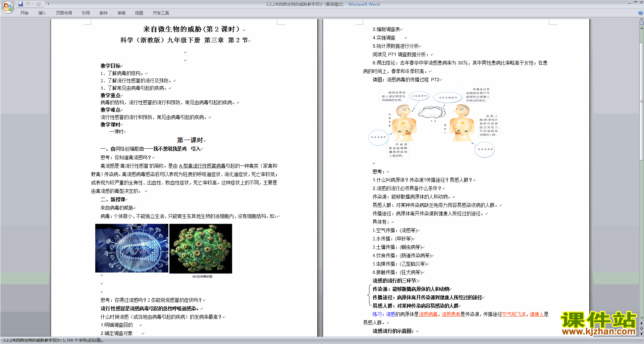Click the red underlined 流感病毒 text
644x344 pixels.
click(428, 314)
